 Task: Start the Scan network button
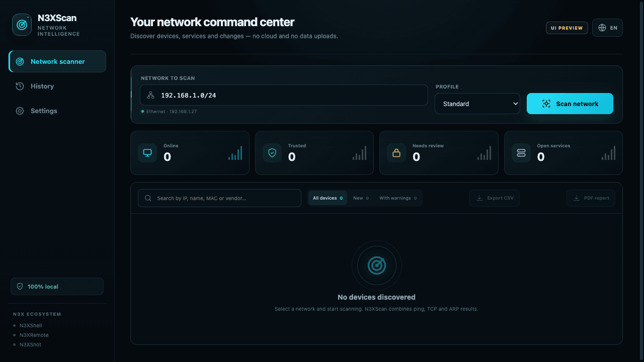pos(570,104)
